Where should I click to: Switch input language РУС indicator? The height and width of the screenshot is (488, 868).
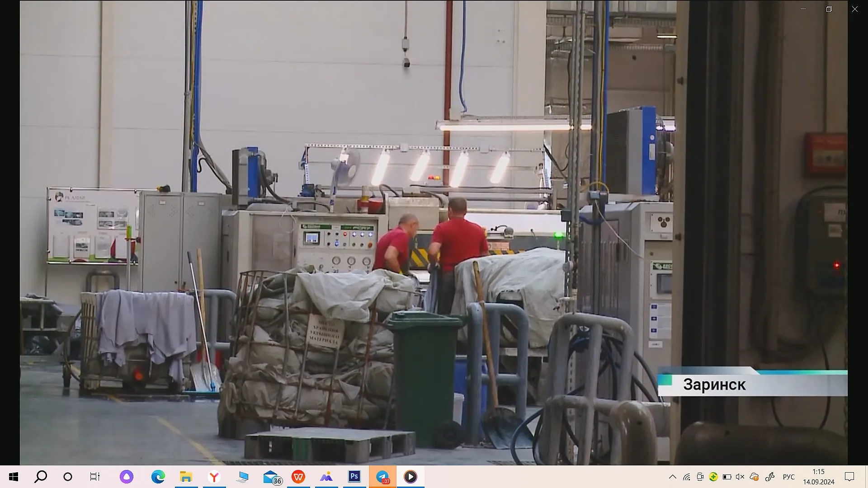pyautogui.click(x=789, y=477)
